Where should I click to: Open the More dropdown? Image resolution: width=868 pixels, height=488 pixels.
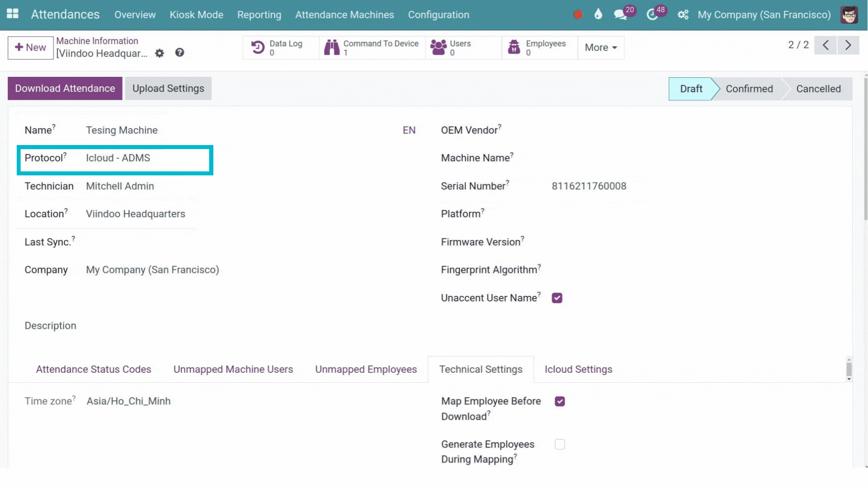pos(600,47)
